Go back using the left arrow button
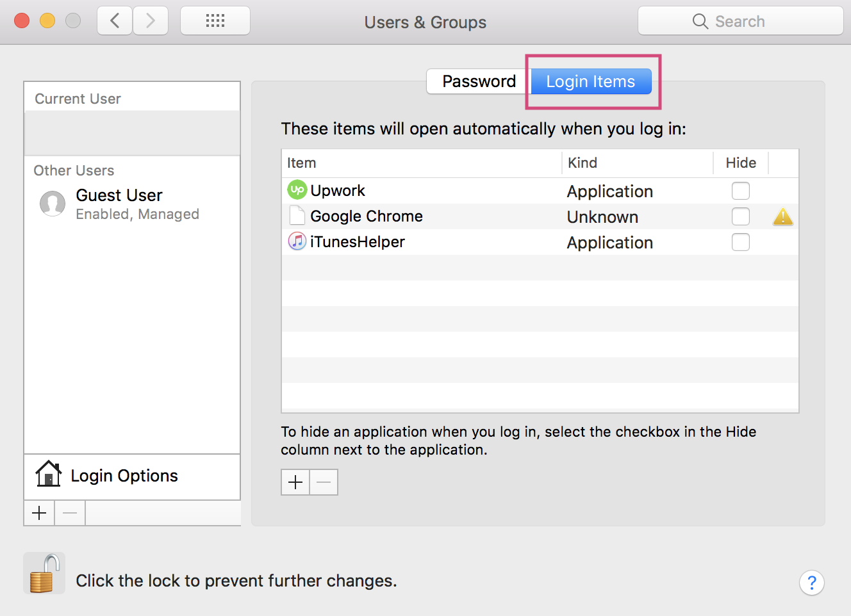Viewport: 851px width, 616px height. 115,21
